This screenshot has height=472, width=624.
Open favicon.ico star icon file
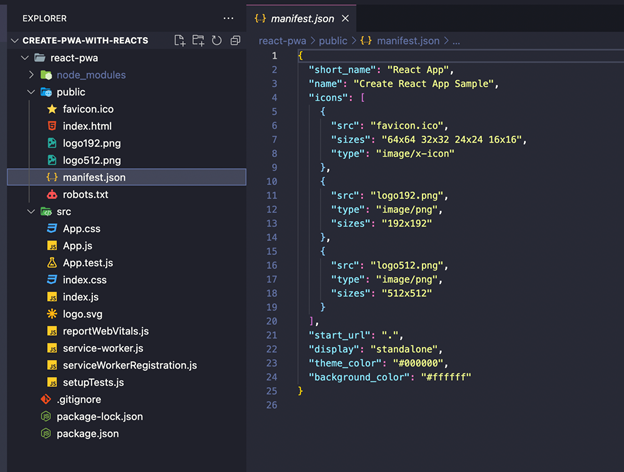(88, 109)
